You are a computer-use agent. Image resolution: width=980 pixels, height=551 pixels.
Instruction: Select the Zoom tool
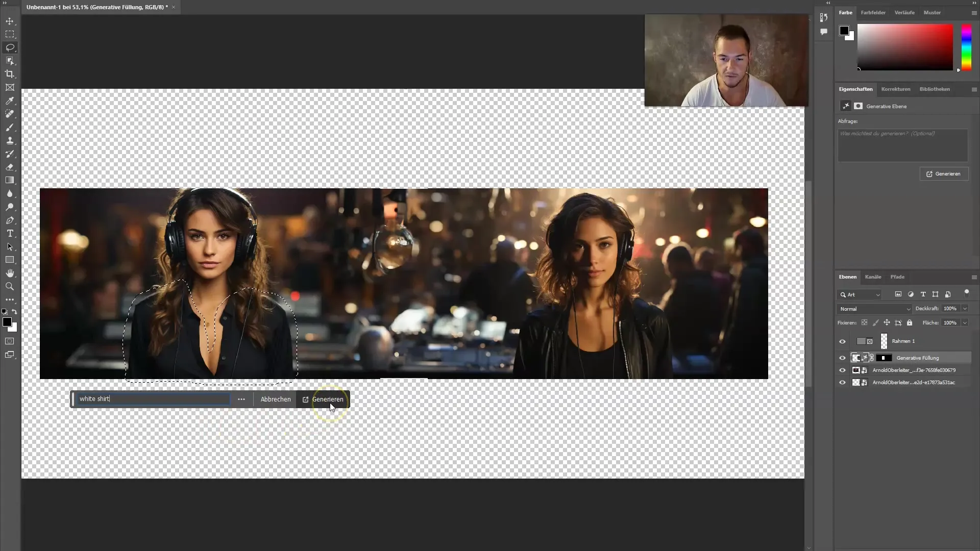[x=10, y=286]
